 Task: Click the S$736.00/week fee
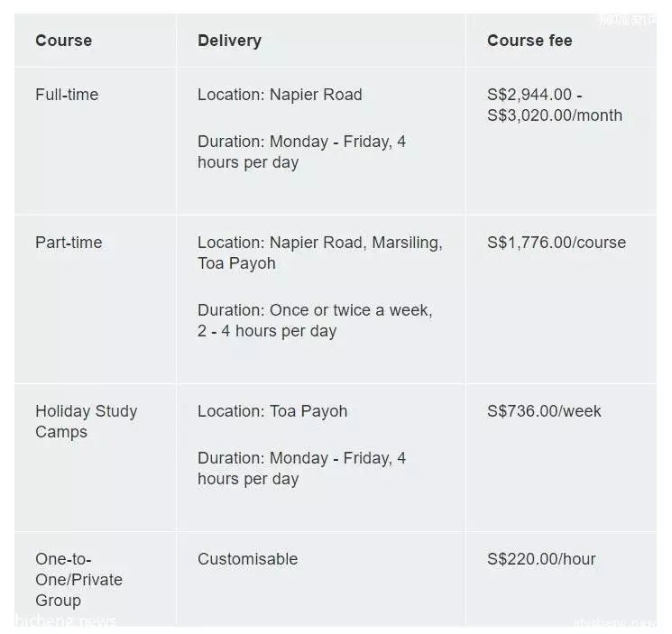pyautogui.click(x=544, y=411)
